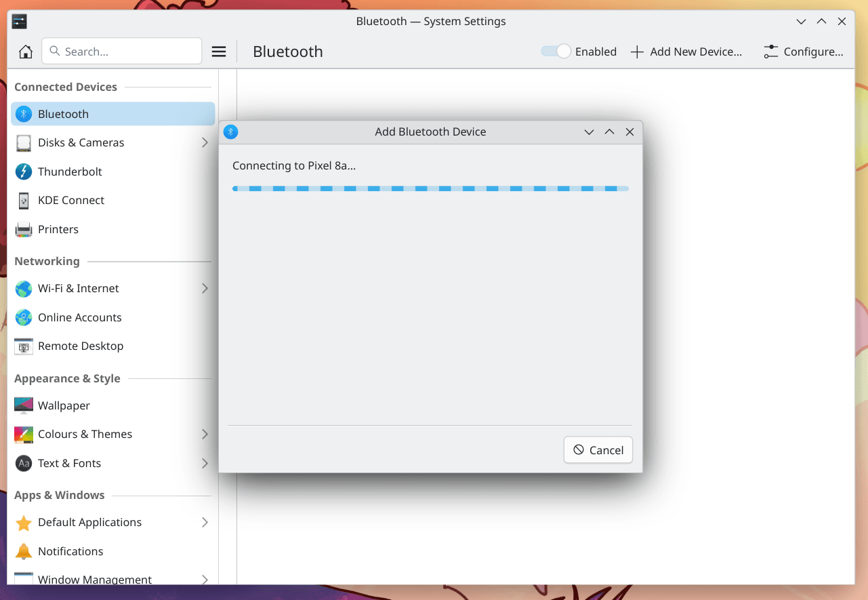Toggle the sidebar hamburger menu
The image size is (868, 600).
tap(219, 51)
